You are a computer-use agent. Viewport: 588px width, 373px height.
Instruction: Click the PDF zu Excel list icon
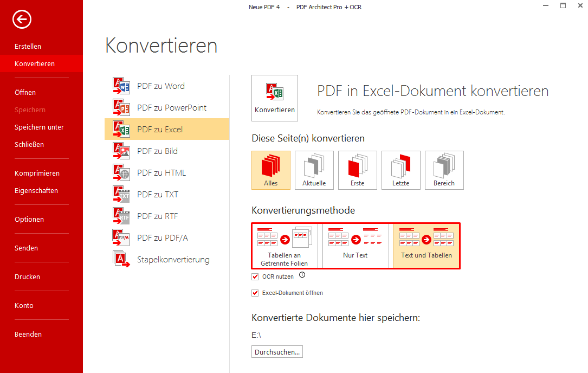[121, 129]
